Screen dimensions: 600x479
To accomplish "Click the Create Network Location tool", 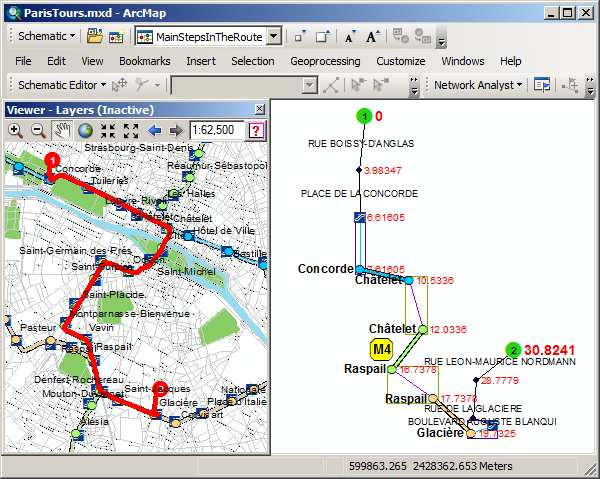I will point(570,85).
